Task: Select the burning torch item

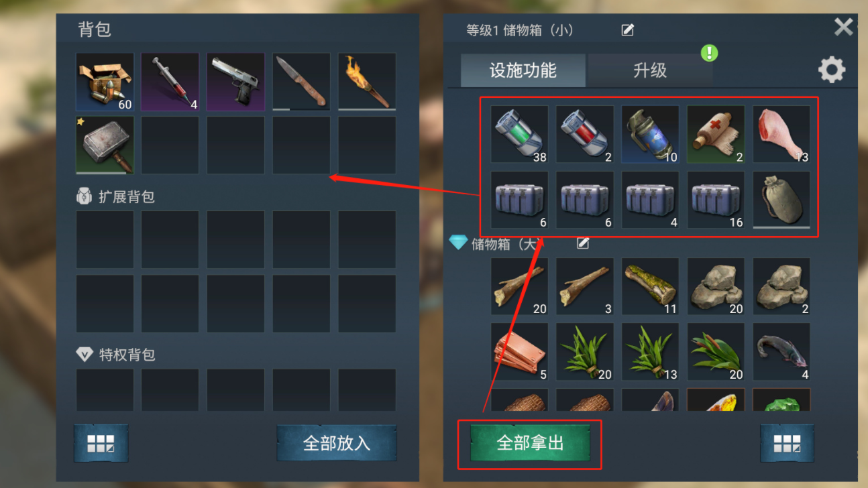Action: pyautogui.click(x=367, y=82)
